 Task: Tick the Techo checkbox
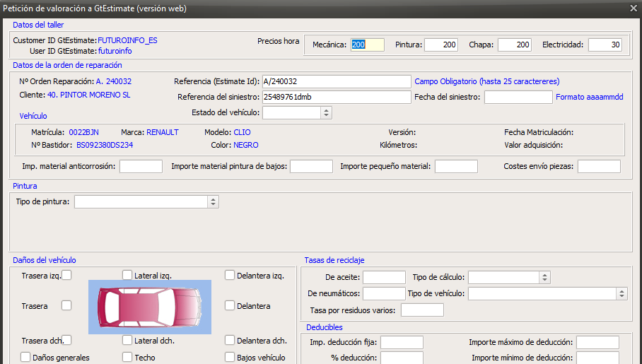(127, 357)
